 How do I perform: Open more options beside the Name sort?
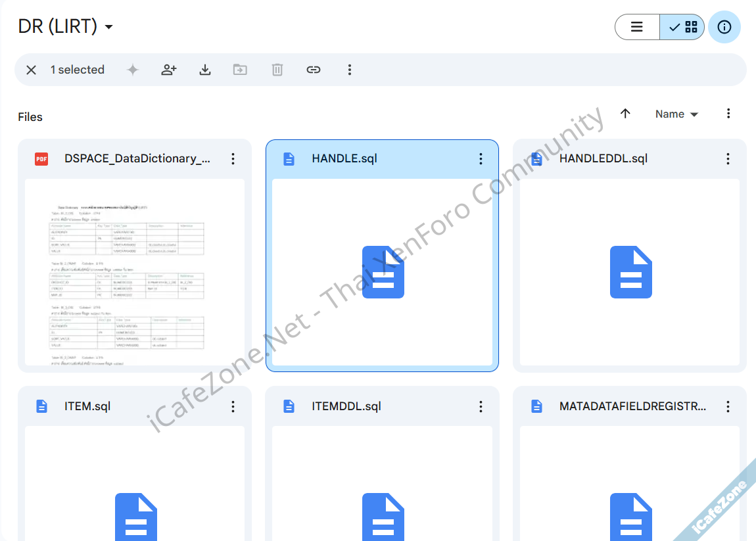[x=728, y=114]
